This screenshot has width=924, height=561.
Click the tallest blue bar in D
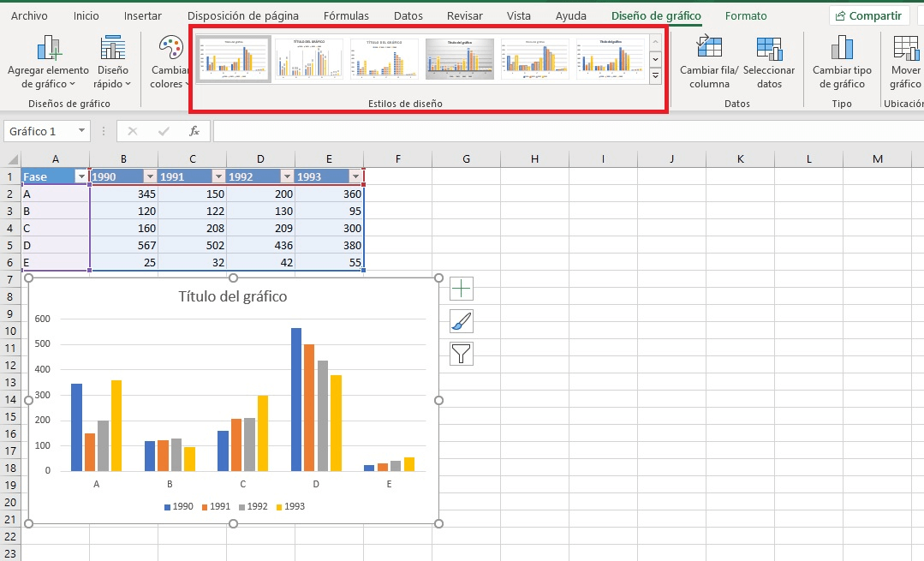(x=295, y=399)
